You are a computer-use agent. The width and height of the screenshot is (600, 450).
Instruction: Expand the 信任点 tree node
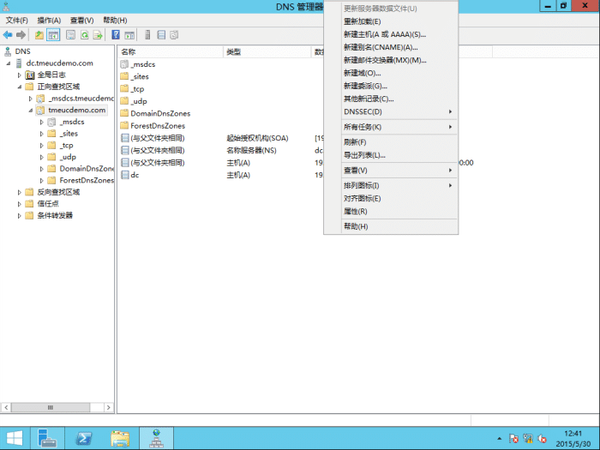click(x=19, y=204)
